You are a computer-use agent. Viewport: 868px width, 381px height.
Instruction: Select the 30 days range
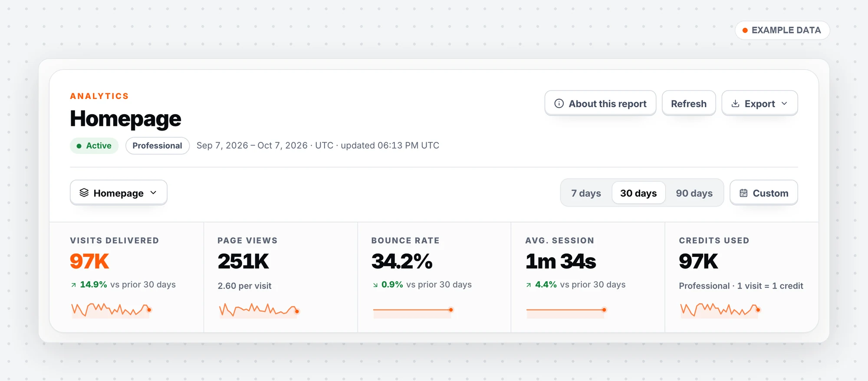tap(638, 193)
